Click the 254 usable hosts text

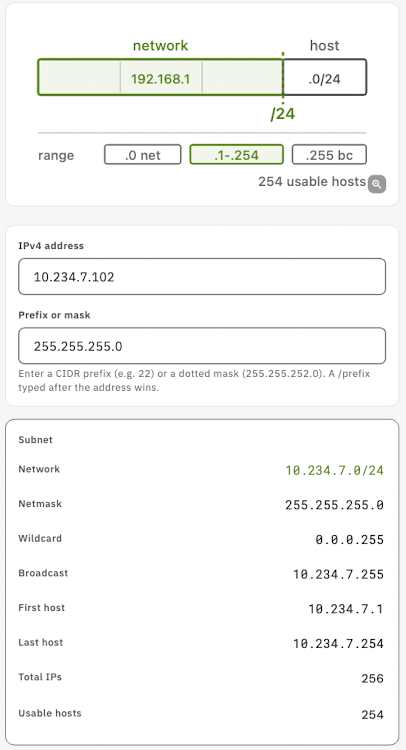click(x=312, y=182)
